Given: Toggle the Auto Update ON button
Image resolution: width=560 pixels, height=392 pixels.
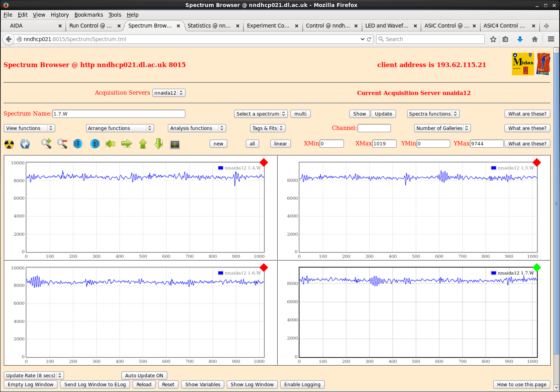Looking at the screenshot, I should click(x=144, y=375).
